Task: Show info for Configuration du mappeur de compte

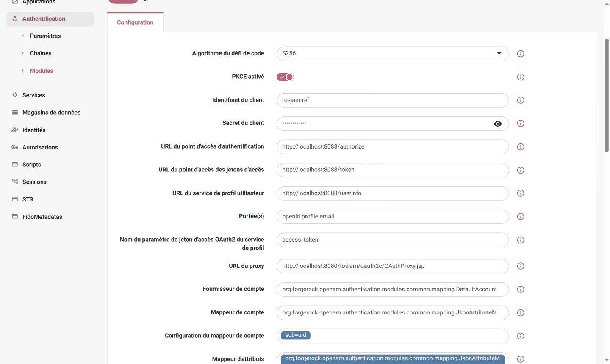Action: (521, 336)
